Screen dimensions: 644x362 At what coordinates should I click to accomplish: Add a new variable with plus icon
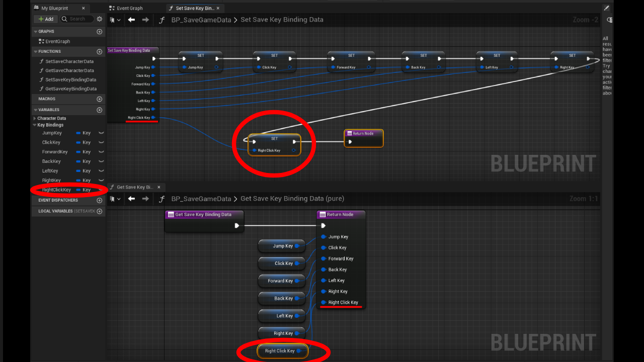[100, 110]
